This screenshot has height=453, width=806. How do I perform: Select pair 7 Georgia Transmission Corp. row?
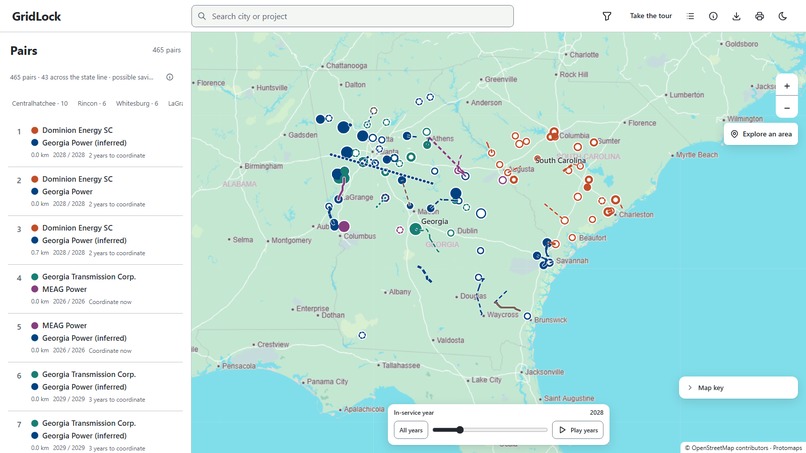point(96,433)
